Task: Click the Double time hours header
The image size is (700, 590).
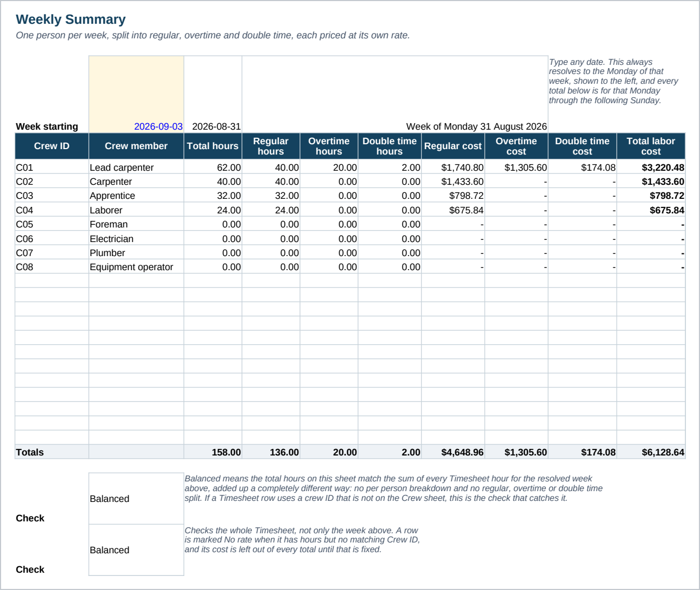Action: 390,146
